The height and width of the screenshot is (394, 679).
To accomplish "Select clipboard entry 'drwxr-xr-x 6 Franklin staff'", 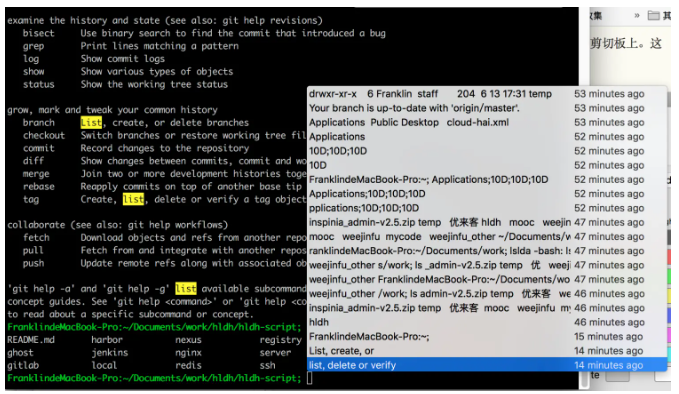I will (487, 94).
